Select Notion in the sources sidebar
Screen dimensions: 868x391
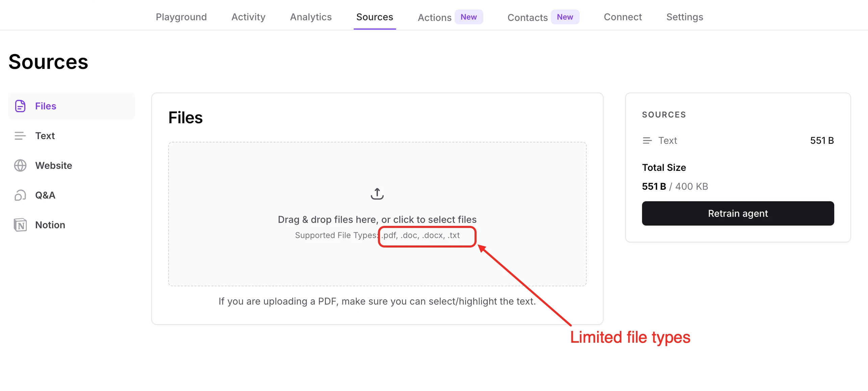coord(72,225)
